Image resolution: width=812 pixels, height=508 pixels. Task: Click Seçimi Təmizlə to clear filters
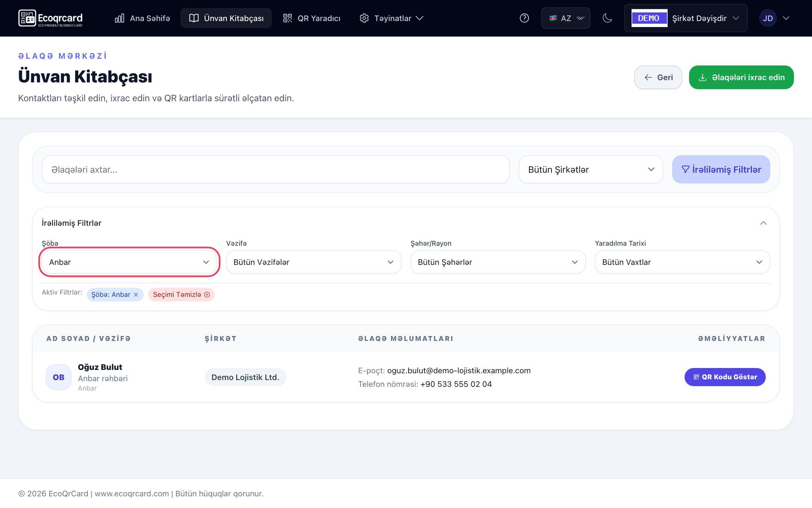tap(181, 295)
